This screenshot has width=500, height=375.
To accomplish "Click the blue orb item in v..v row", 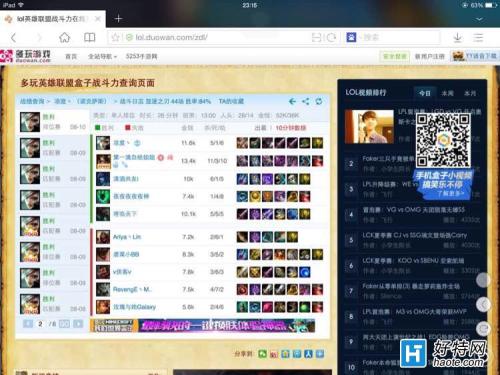I will click(x=305, y=272).
